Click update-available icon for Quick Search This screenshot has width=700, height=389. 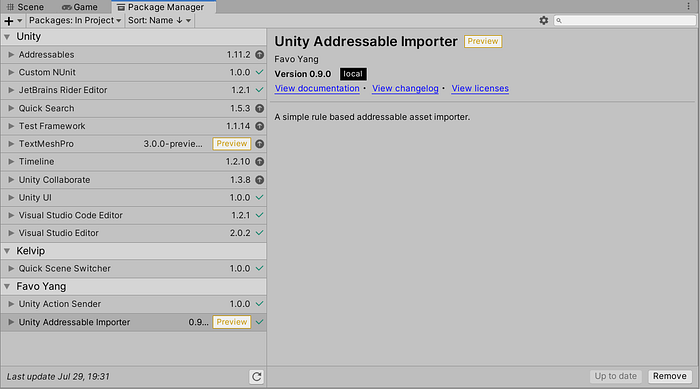(x=259, y=109)
